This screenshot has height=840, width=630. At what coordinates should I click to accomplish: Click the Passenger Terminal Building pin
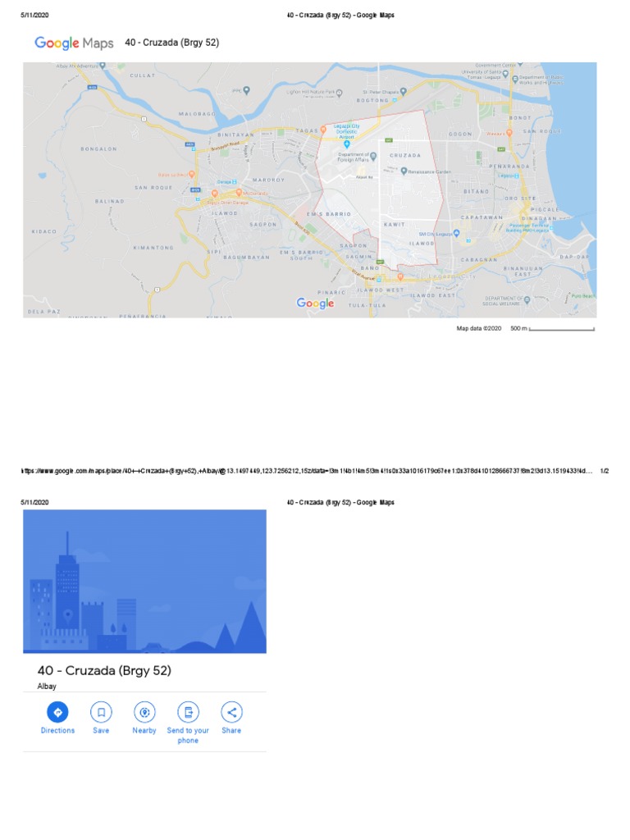[x=551, y=227]
